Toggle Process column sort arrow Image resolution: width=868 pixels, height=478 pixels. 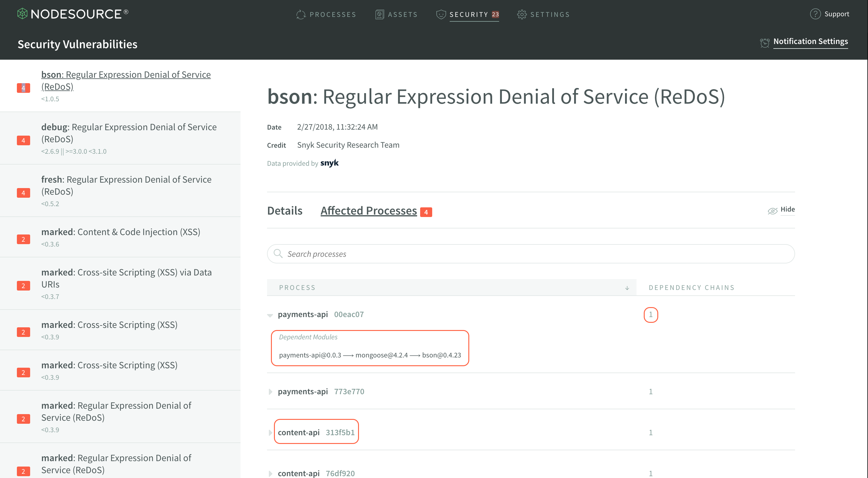[x=627, y=288]
